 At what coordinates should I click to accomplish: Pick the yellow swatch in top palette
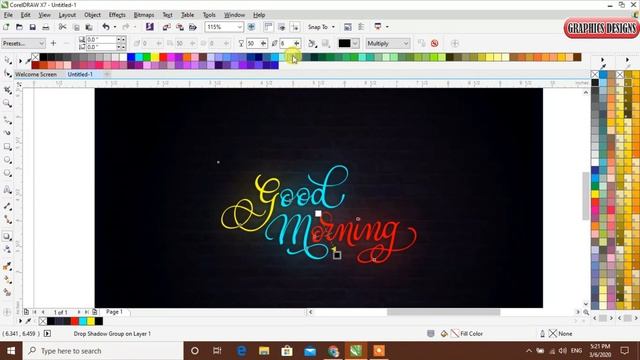tap(155, 57)
